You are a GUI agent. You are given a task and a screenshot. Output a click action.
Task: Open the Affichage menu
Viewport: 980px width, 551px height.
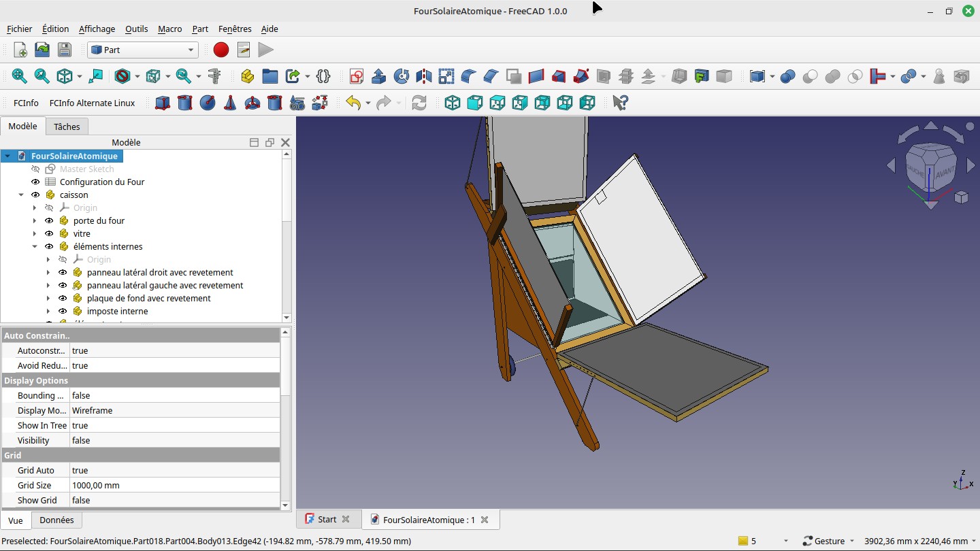[97, 29]
